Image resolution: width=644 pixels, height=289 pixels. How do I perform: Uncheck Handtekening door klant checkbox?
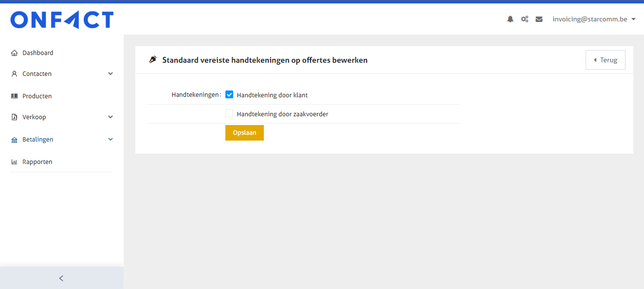(229, 95)
